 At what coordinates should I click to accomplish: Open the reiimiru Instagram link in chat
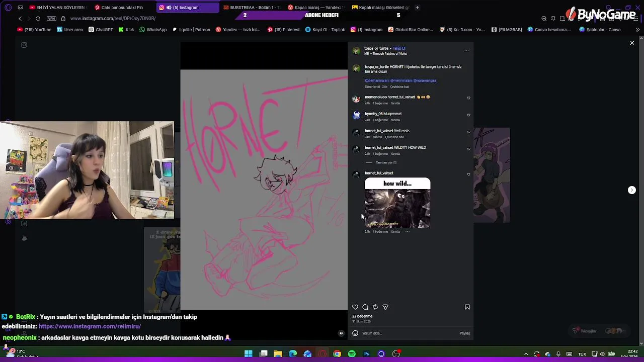[90, 326]
